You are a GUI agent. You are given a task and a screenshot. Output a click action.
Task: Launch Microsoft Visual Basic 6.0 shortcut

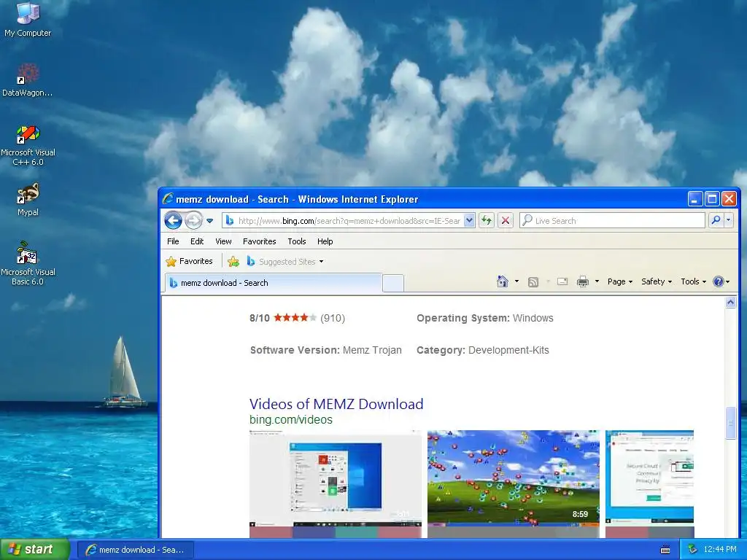click(28, 263)
